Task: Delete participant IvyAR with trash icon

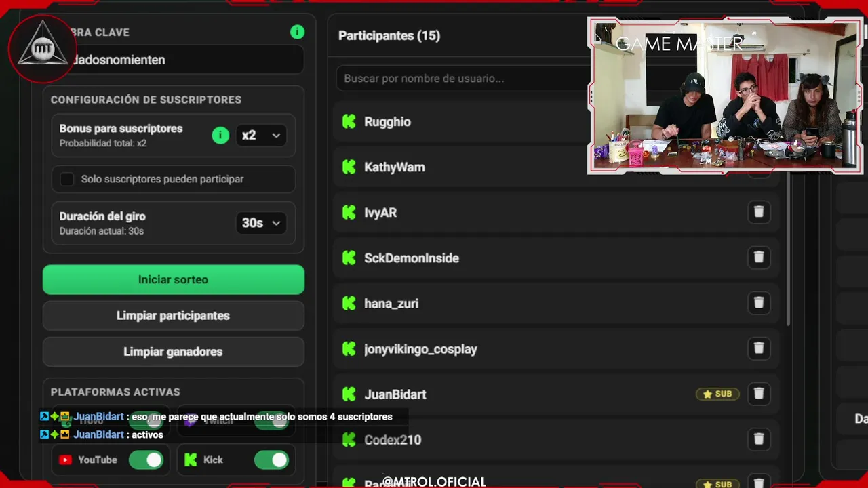Action: pyautogui.click(x=759, y=211)
